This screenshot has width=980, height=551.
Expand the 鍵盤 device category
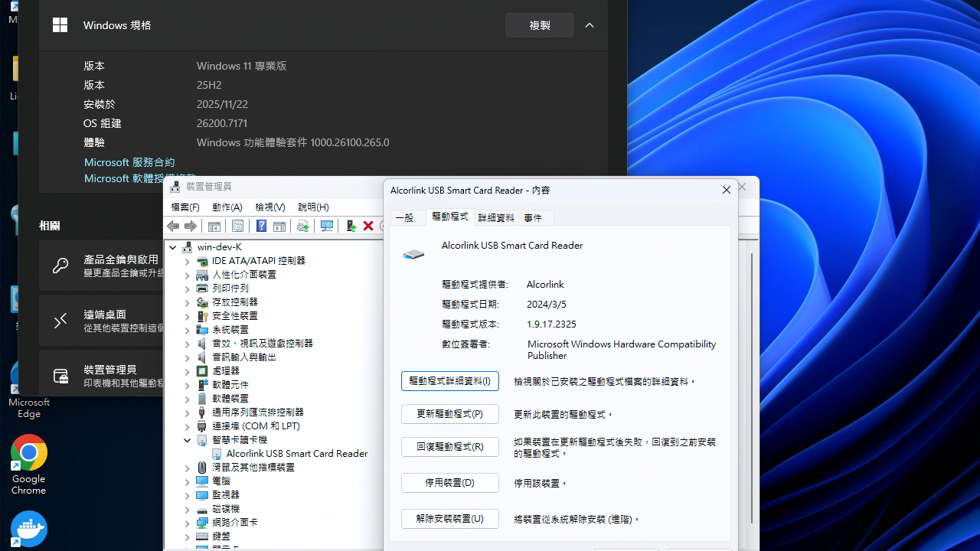pos(187,536)
